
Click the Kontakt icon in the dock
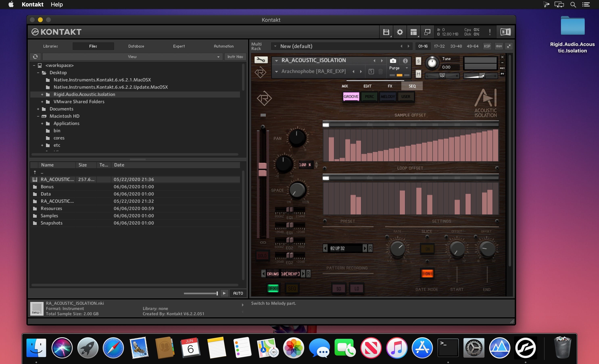[x=525, y=348]
